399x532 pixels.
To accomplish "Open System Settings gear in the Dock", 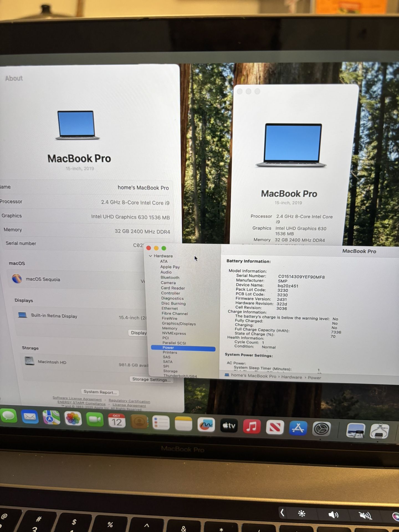I will (x=321, y=429).
